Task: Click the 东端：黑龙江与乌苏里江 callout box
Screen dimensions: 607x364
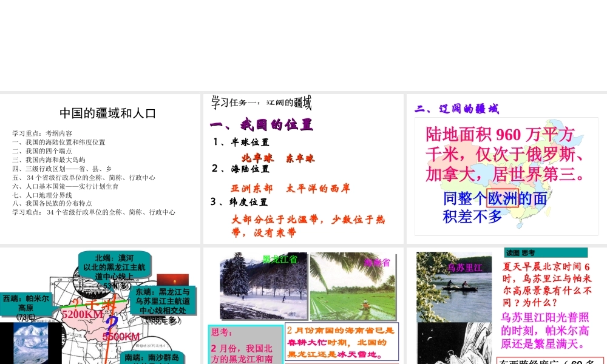Action: tap(163, 301)
